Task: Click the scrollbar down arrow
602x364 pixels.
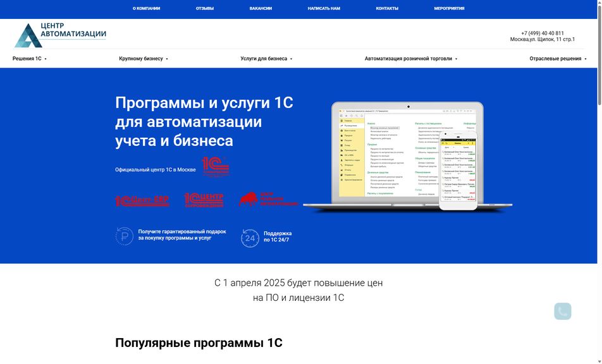Action: tap(599, 361)
